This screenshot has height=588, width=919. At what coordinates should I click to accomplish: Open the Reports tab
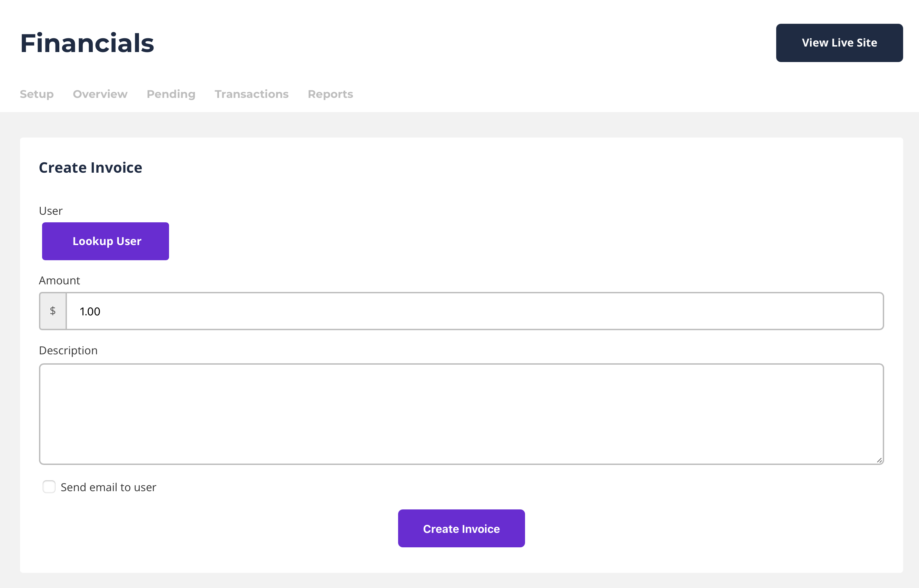point(330,94)
